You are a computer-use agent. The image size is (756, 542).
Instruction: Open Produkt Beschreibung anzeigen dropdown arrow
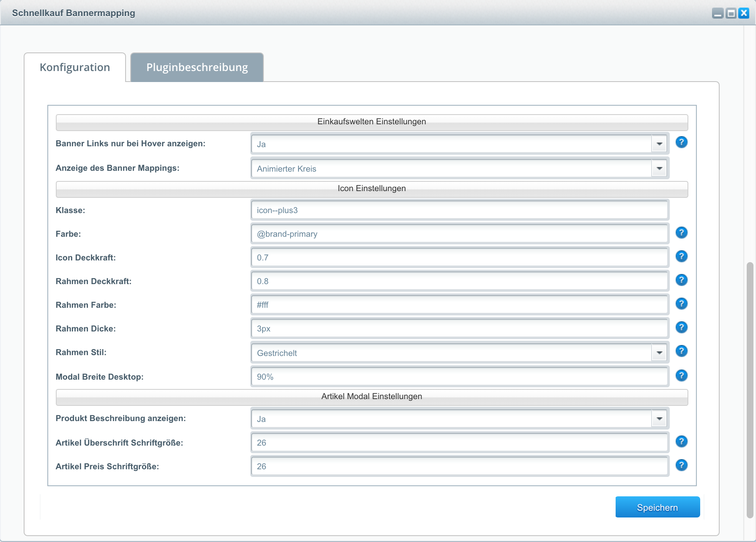pyautogui.click(x=659, y=419)
